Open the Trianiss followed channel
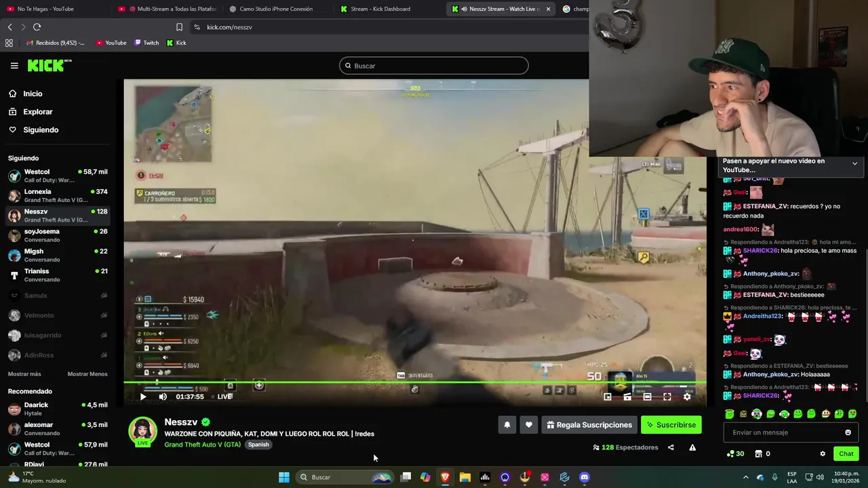 click(x=58, y=275)
